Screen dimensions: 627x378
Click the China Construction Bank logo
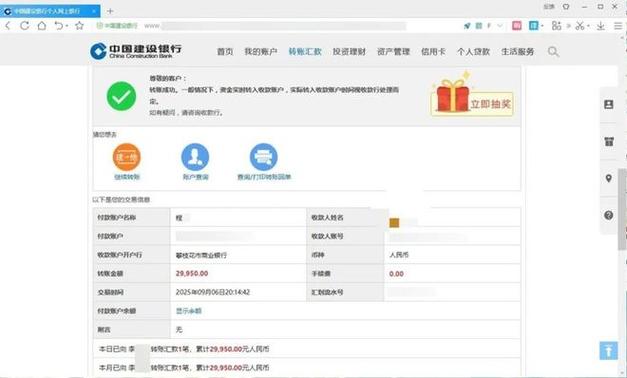coord(136,51)
